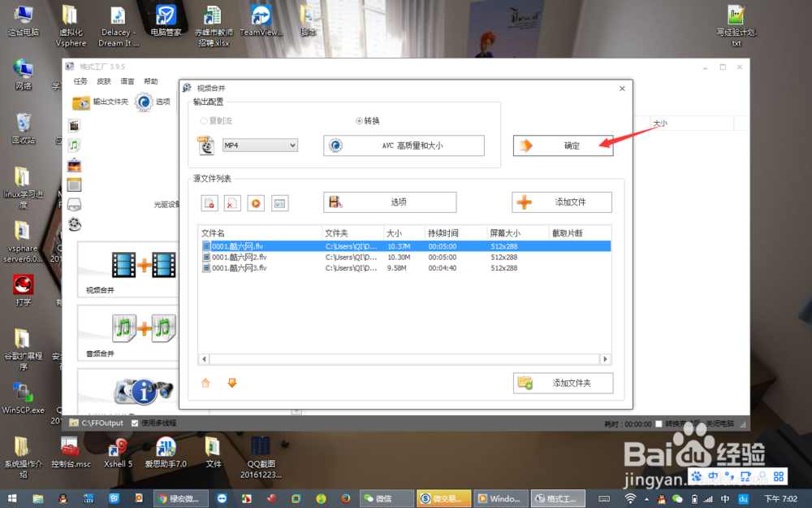Screen dimensions: 812x508
Task: Click the remove-item icon in source file list toolbar
Action: pos(209,202)
